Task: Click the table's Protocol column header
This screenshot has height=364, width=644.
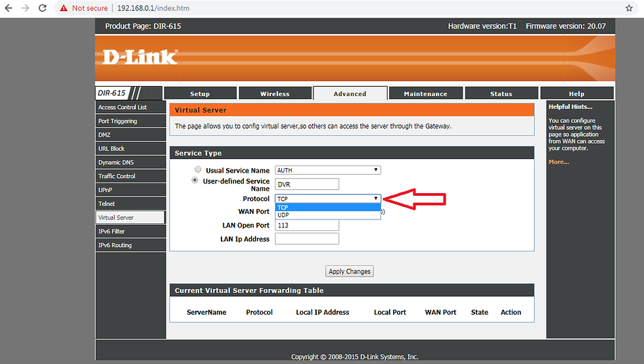Action: [x=259, y=312]
